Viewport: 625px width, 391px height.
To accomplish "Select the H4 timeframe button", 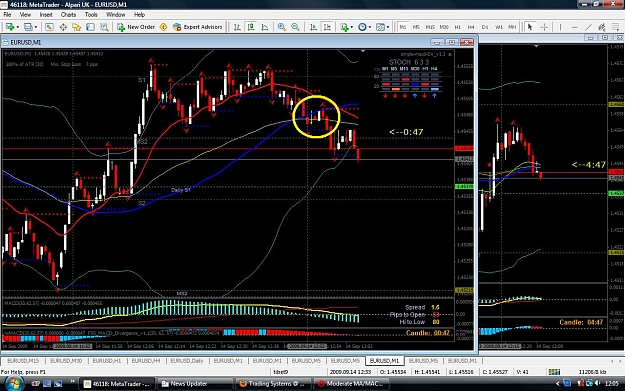I will tap(471, 27).
